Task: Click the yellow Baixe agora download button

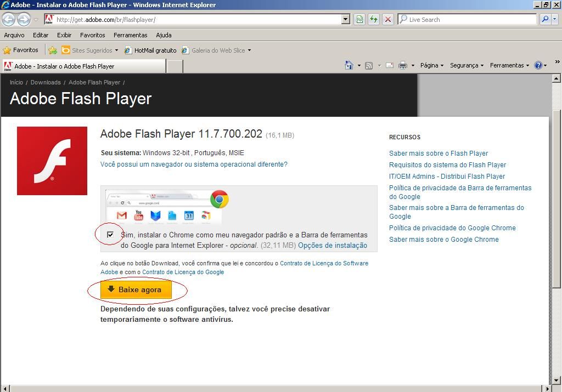Action: (136, 289)
